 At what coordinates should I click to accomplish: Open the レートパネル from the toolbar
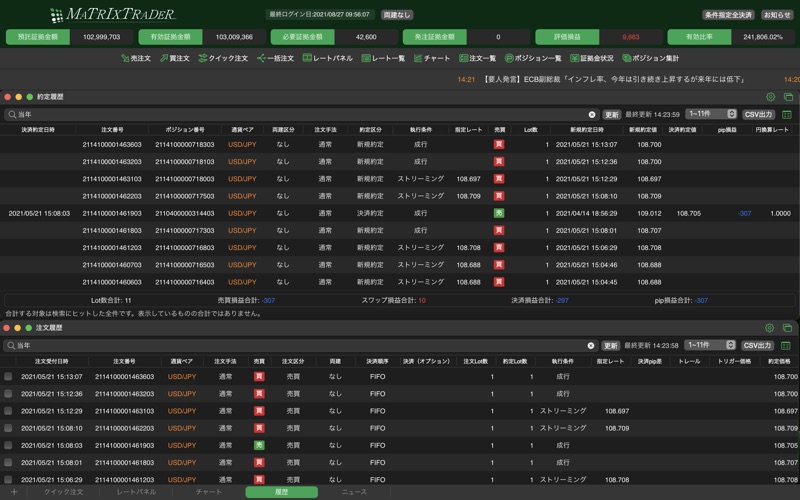(x=328, y=58)
